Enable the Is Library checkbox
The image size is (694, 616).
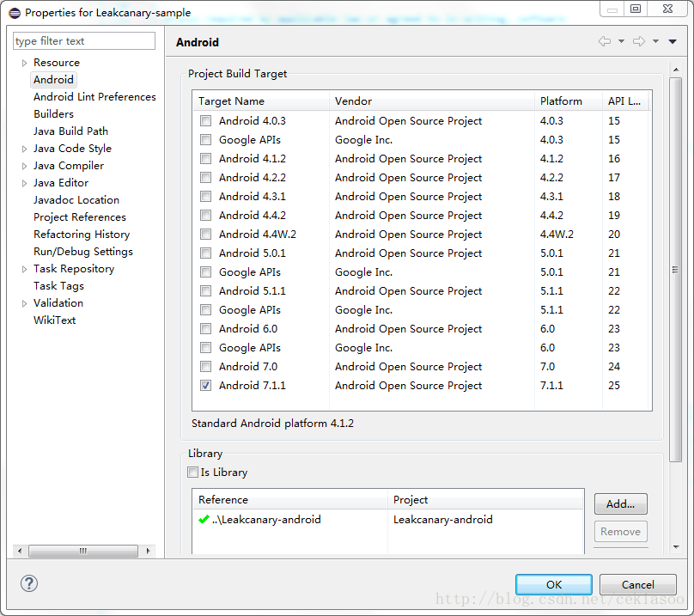pos(192,472)
